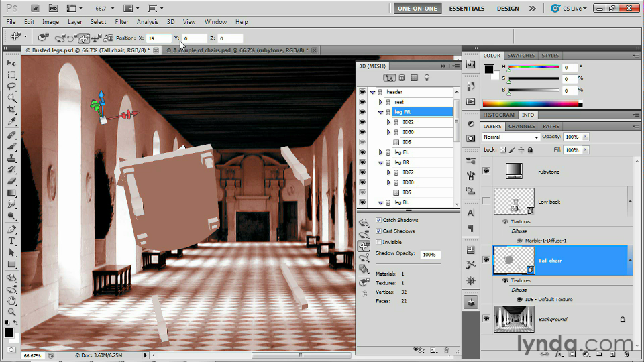This screenshot has height=362, width=644.
Task: Expand the leg FL group
Action: [380, 152]
